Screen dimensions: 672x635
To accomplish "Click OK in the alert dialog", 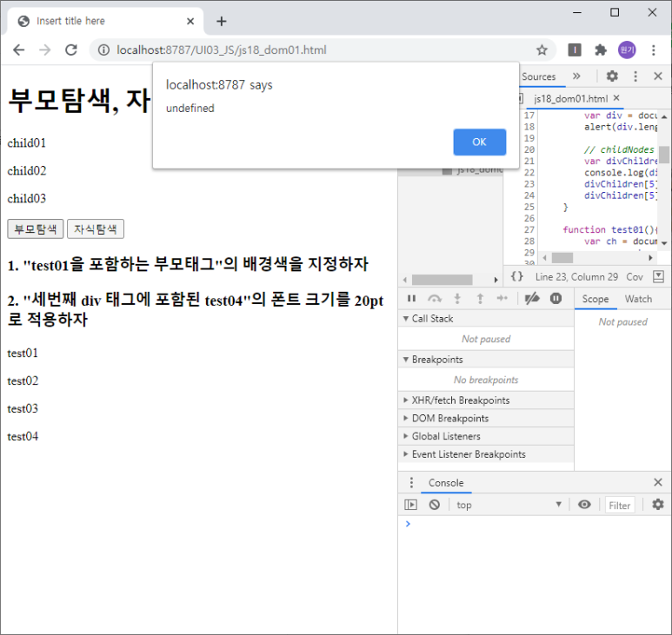I will point(479,142).
